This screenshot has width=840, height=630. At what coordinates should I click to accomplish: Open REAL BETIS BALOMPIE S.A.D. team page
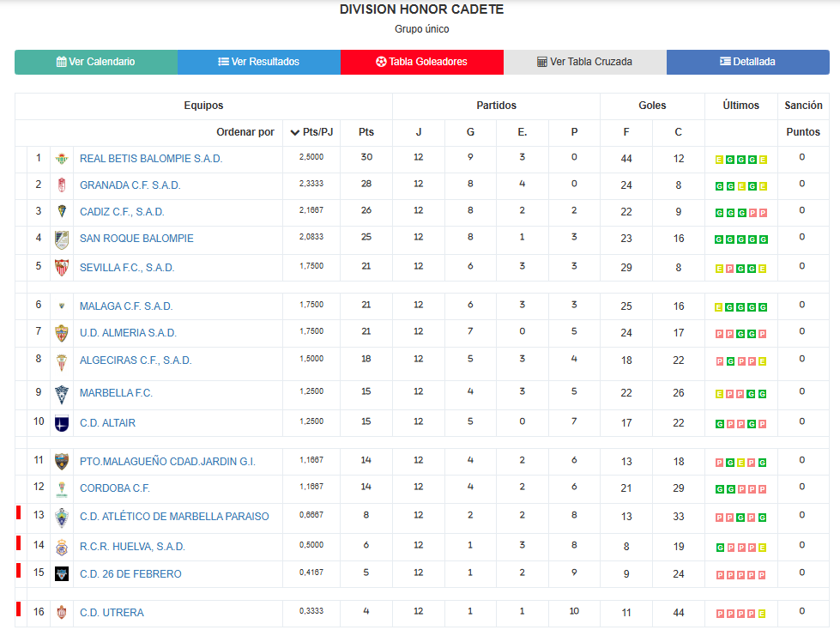coord(151,159)
